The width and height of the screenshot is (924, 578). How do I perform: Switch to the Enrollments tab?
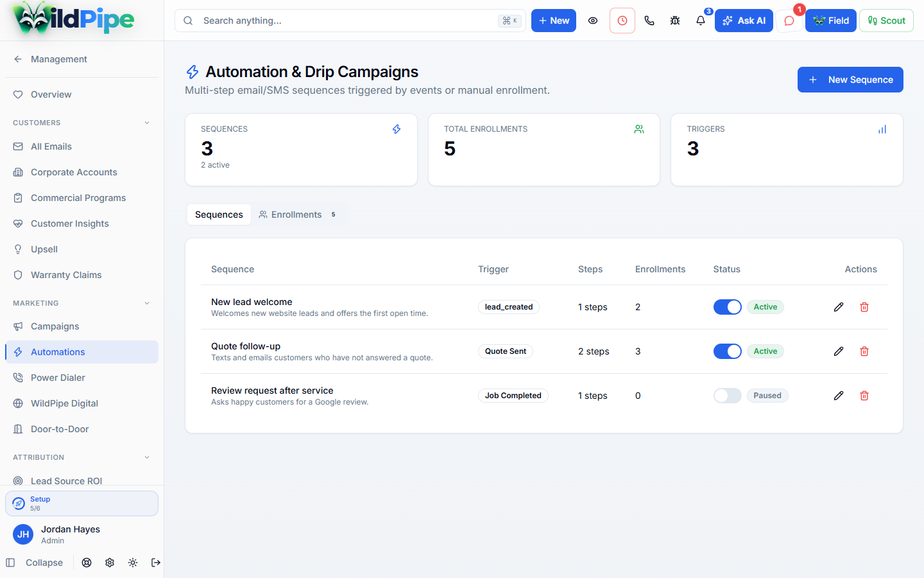(297, 215)
